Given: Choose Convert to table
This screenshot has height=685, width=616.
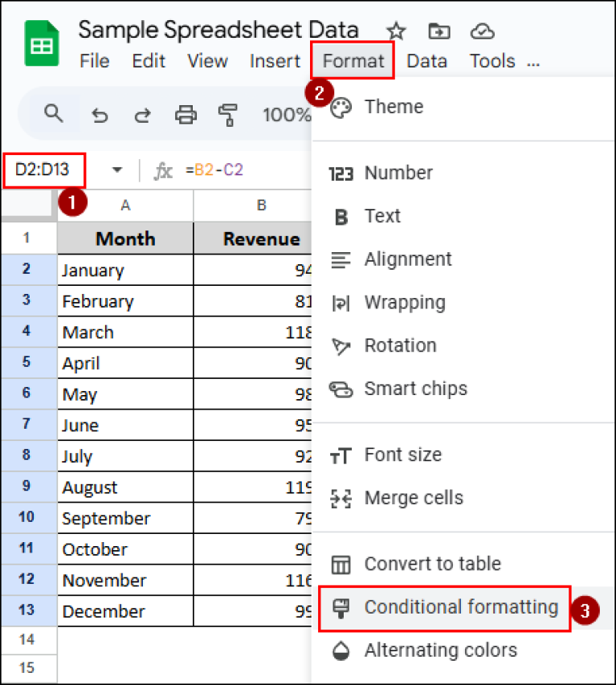Looking at the screenshot, I should (x=434, y=565).
